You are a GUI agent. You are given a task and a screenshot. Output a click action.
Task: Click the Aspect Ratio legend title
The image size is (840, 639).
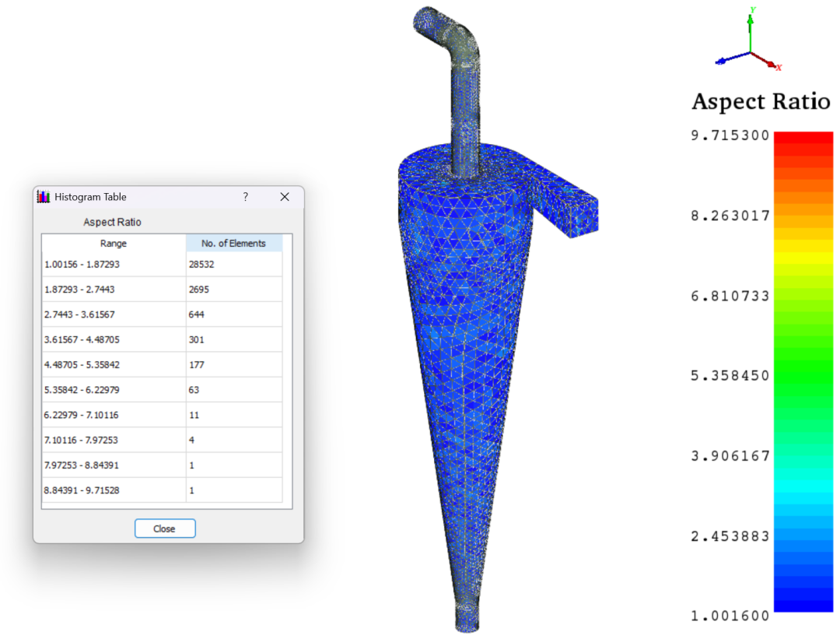[x=761, y=102]
